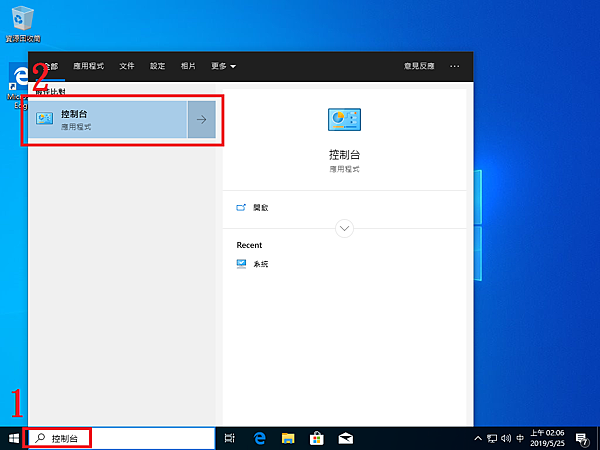Switch to the 文件 filter tab
The image size is (600, 450).
pos(127,66)
